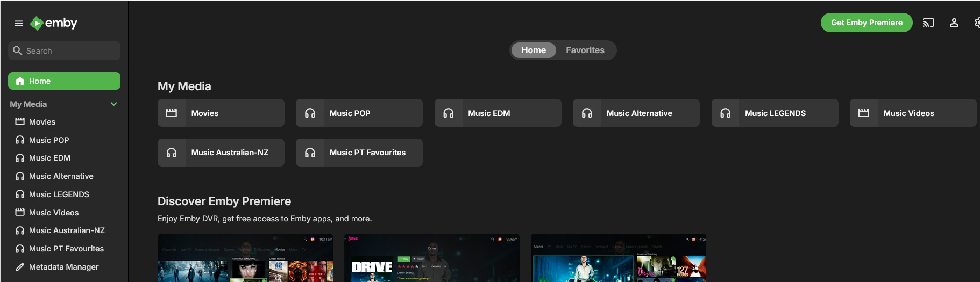Open Music PT Favourites in the sidebar

tap(64, 249)
